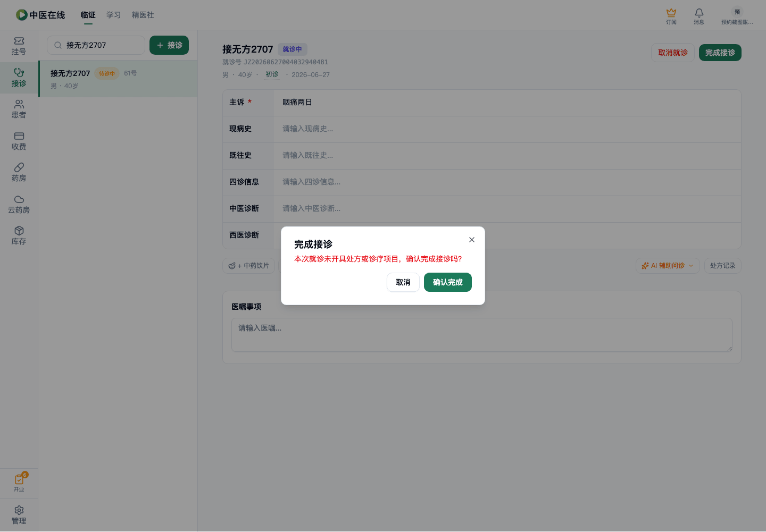Click the 61号 queue number
This screenshot has height=532, width=766.
(130, 73)
